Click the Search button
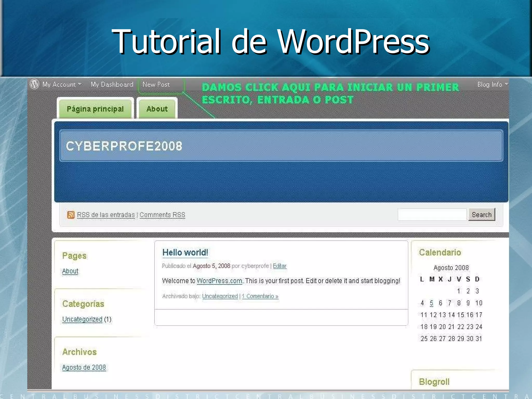The width and height of the screenshot is (532, 399). [482, 215]
